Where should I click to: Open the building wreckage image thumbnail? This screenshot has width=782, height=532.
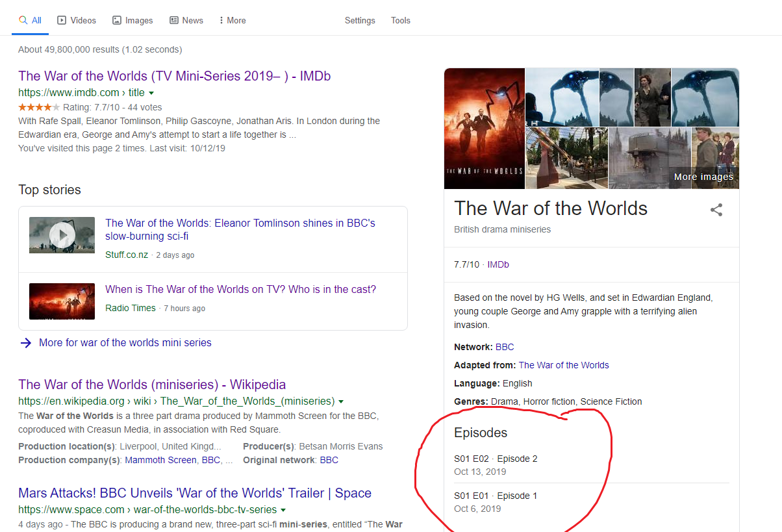(650, 158)
